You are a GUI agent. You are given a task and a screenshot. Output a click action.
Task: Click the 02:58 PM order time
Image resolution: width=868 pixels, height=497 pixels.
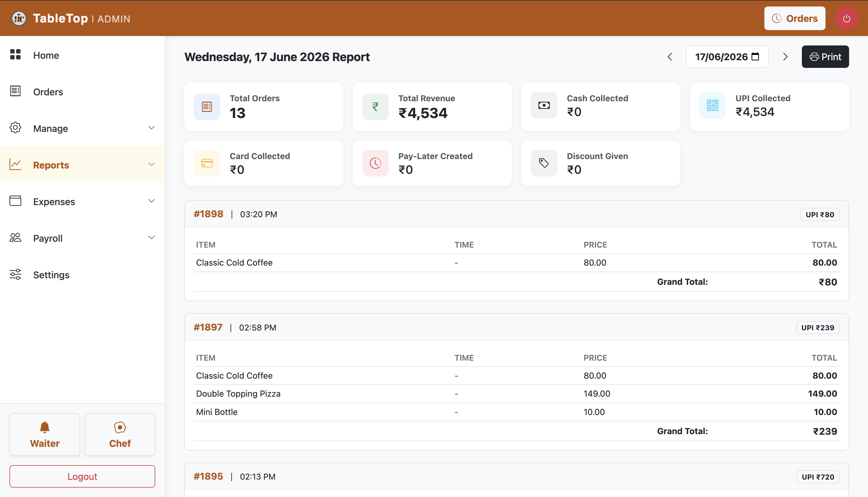(257, 327)
